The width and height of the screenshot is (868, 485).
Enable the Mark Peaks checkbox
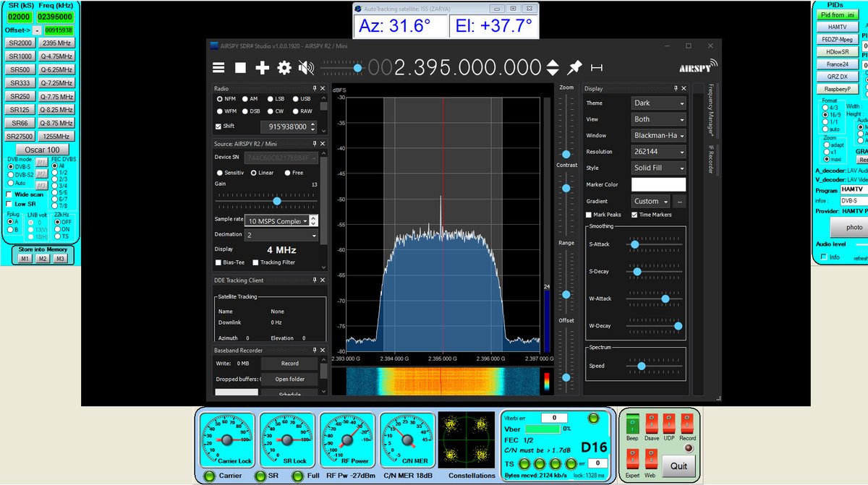[589, 215]
